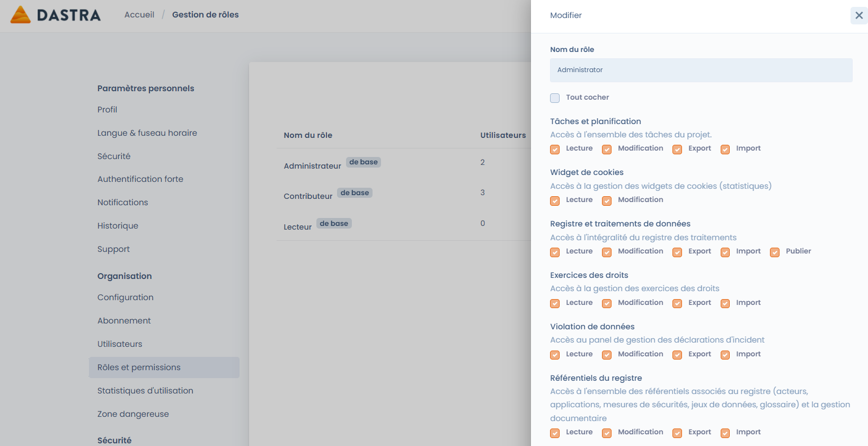Go to Accueil in the breadcrumb
This screenshot has width=868, height=446.
pos(139,15)
